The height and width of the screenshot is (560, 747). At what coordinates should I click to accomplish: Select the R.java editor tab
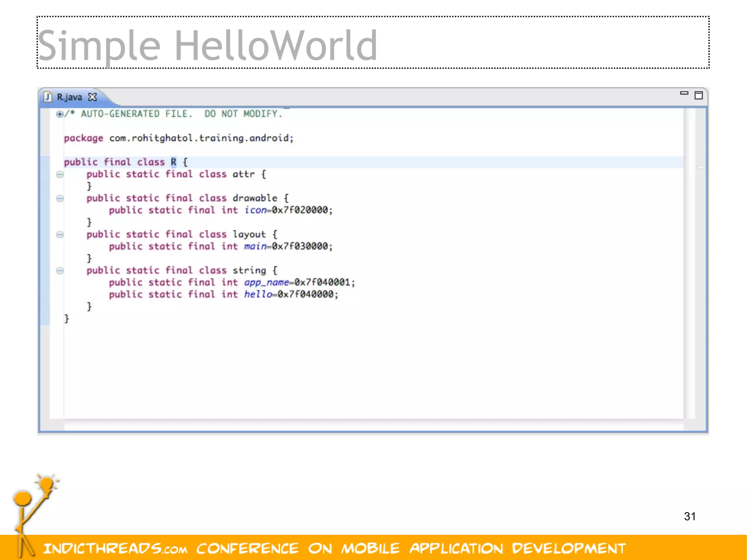(69, 97)
